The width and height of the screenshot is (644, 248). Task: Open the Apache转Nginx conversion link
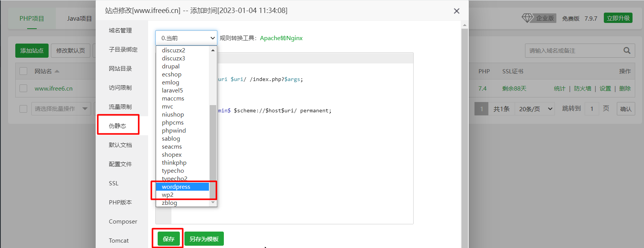281,38
